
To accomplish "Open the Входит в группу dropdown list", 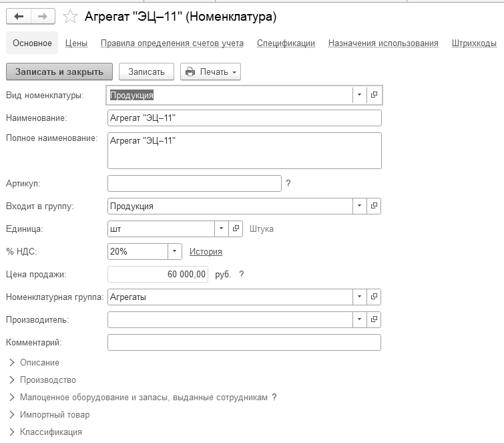I will [360, 206].
